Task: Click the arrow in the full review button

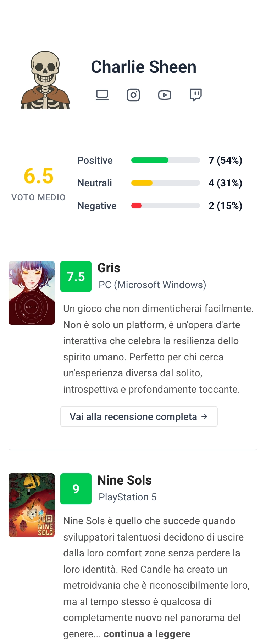Action: [204, 416]
